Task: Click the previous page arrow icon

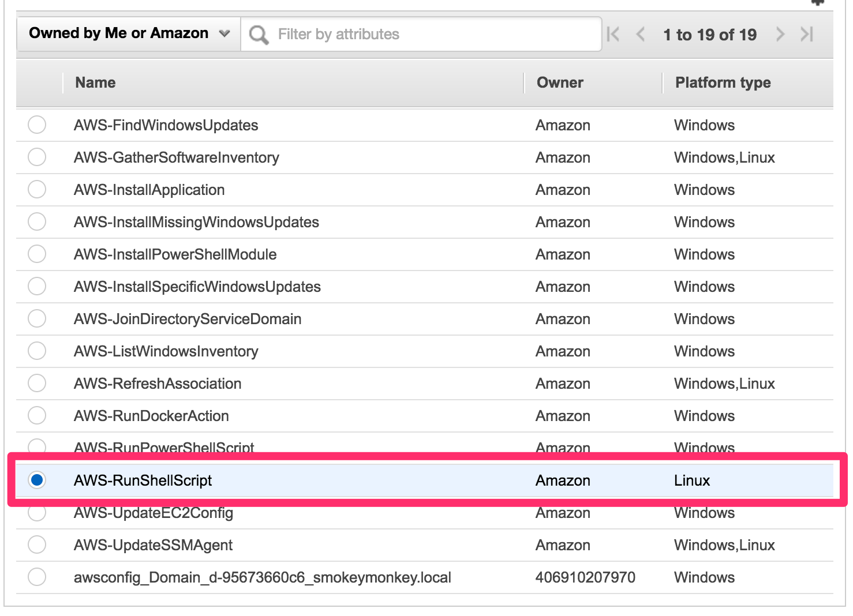Action: pos(641,35)
